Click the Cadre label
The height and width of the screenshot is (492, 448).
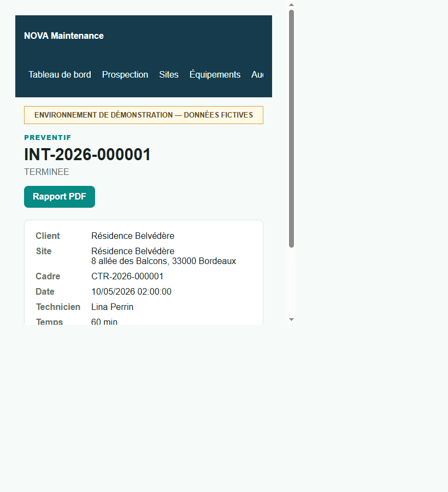(48, 277)
